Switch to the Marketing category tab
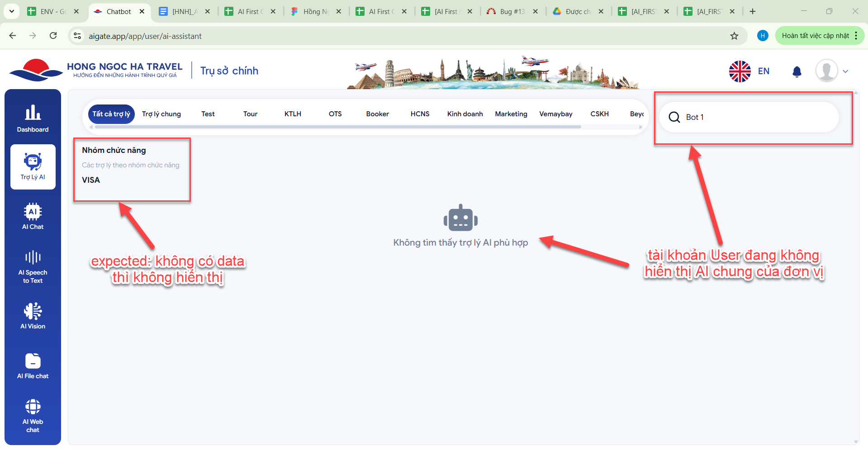The height and width of the screenshot is (460, 868). [x=511, y=114]
